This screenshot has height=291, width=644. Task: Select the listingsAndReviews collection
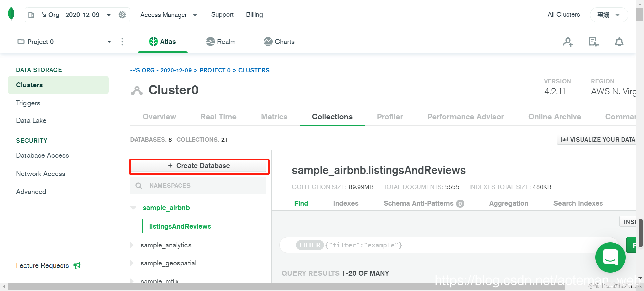point(180,226)
